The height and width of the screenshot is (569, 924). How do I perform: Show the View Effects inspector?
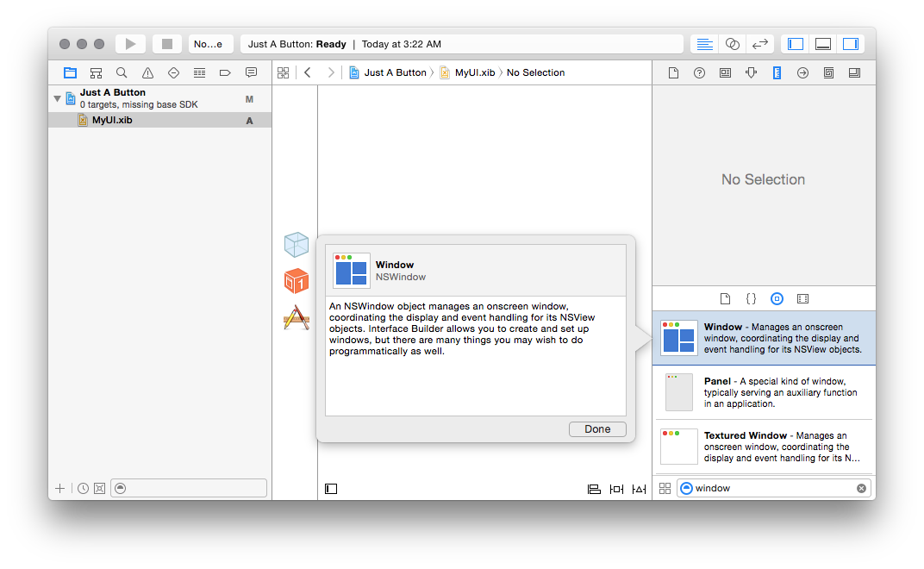tap(854, 72)
